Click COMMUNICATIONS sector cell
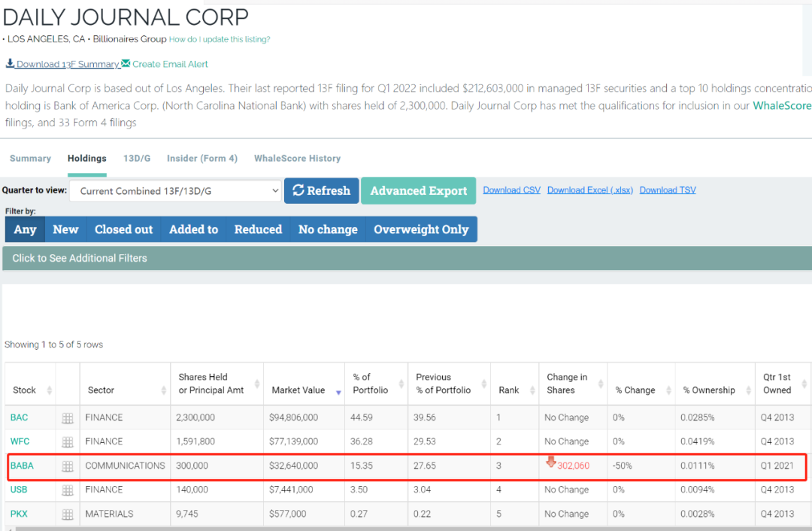812x531 pixels. [x=126, y=466]
